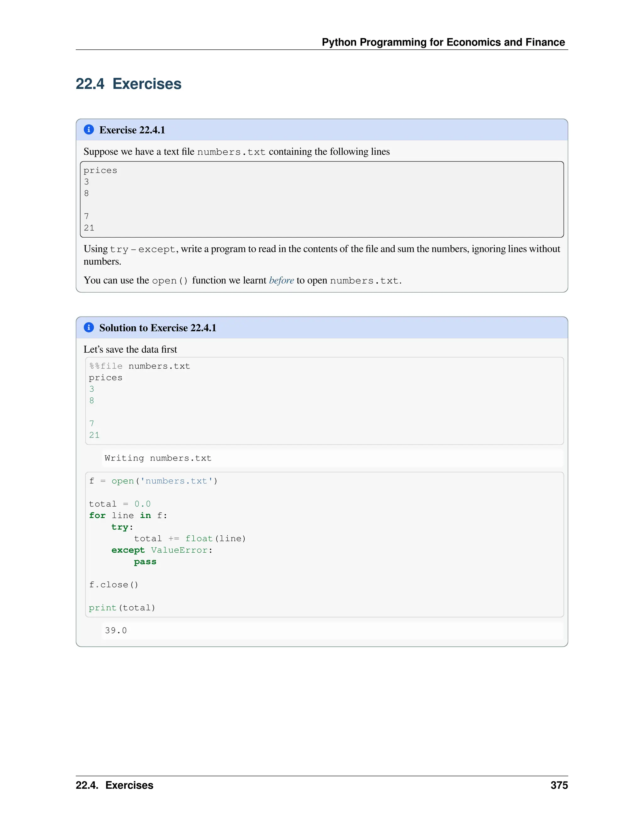Screen dimensions: 644x833
Task: Click the 'print(total)' code line
Action: coord(122,608)
